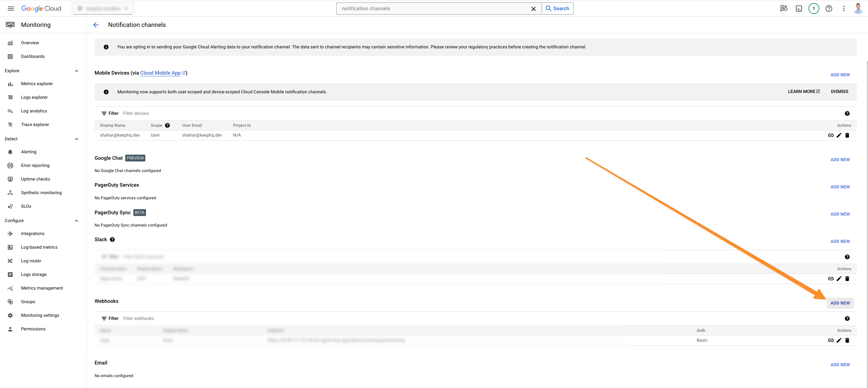Add new Email channel
The height and width of the screenshot is (388, 868).
pyautogui.click(x=840, y=365)
